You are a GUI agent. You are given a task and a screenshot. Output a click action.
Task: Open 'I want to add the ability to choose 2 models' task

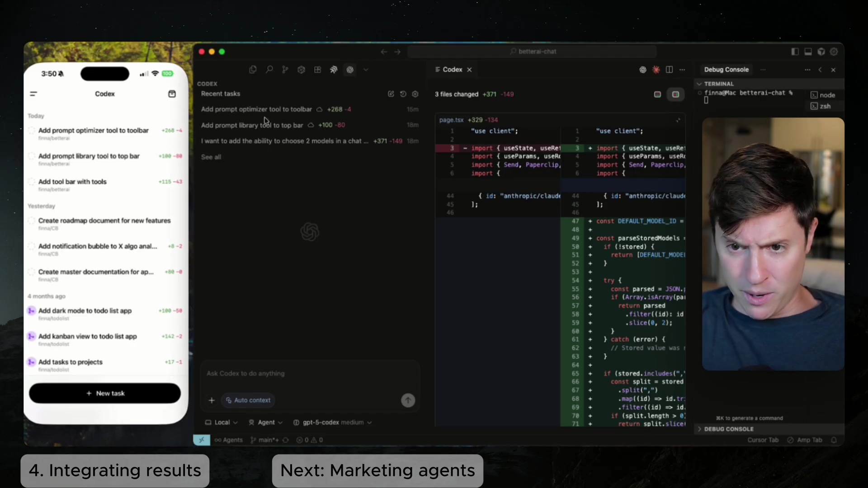pyautogui.click(x=310, y=141)
